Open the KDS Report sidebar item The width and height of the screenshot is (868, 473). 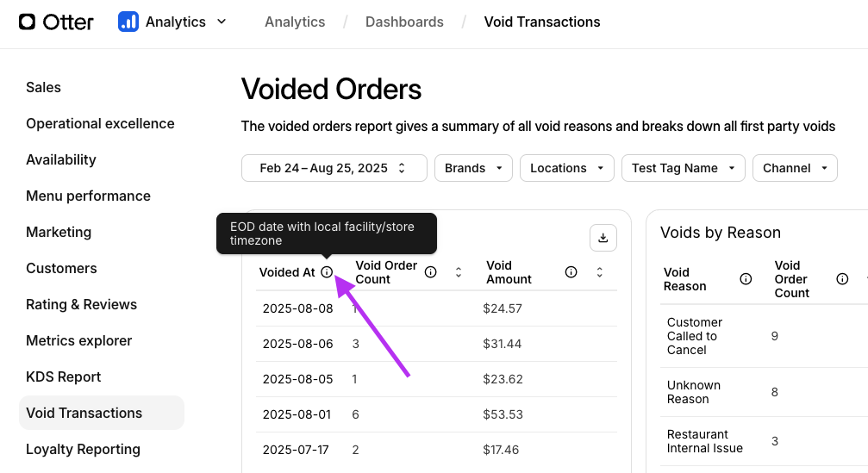click(63, 377)
